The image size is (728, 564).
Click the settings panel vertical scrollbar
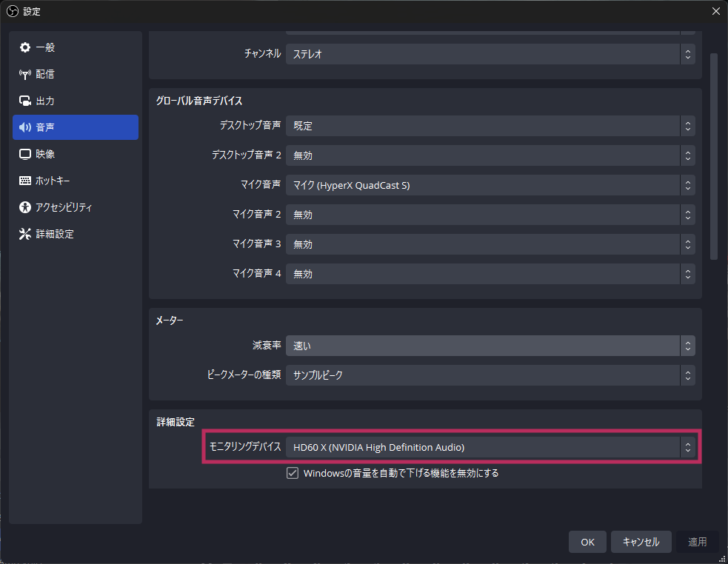point(713,155)
